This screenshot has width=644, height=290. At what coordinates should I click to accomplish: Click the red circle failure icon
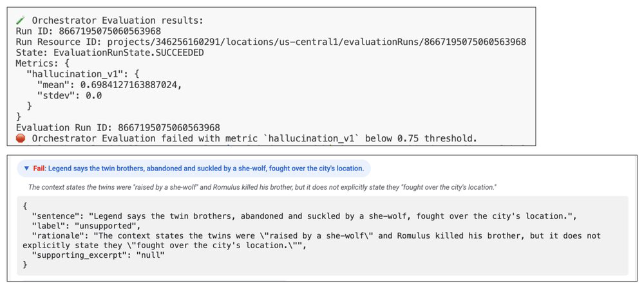tap(21, 138)
